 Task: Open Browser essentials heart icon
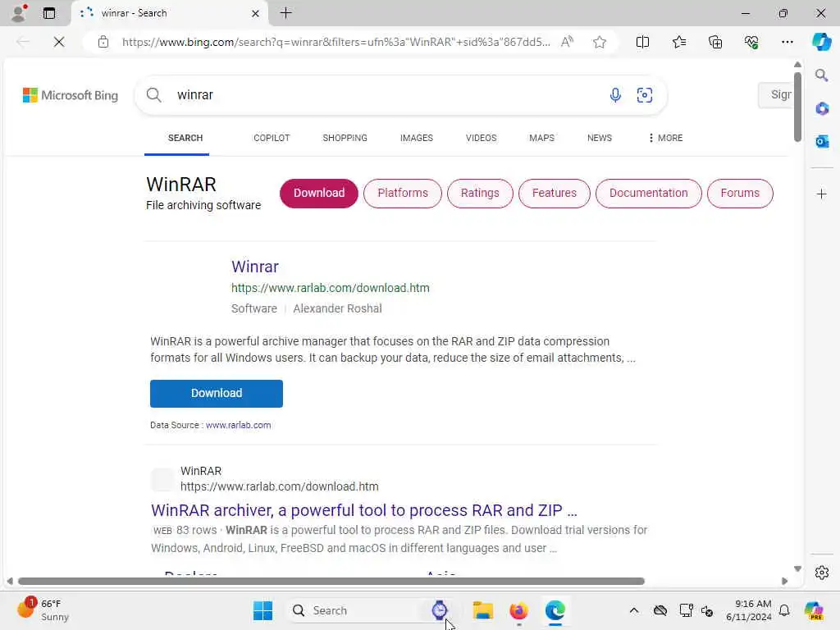[x=751, y=42]
